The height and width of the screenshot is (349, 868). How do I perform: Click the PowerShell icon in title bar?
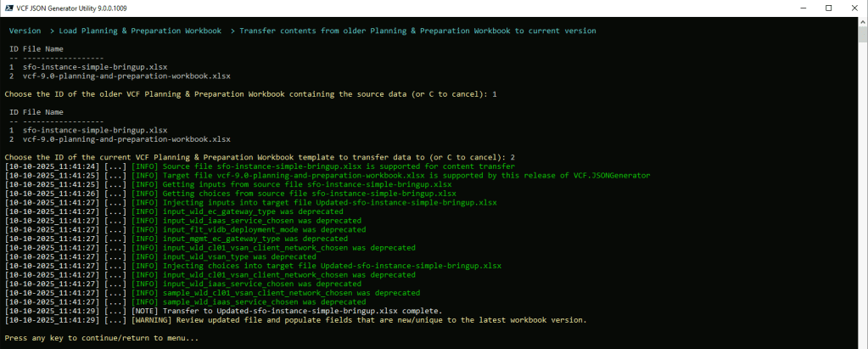(10, 8)
